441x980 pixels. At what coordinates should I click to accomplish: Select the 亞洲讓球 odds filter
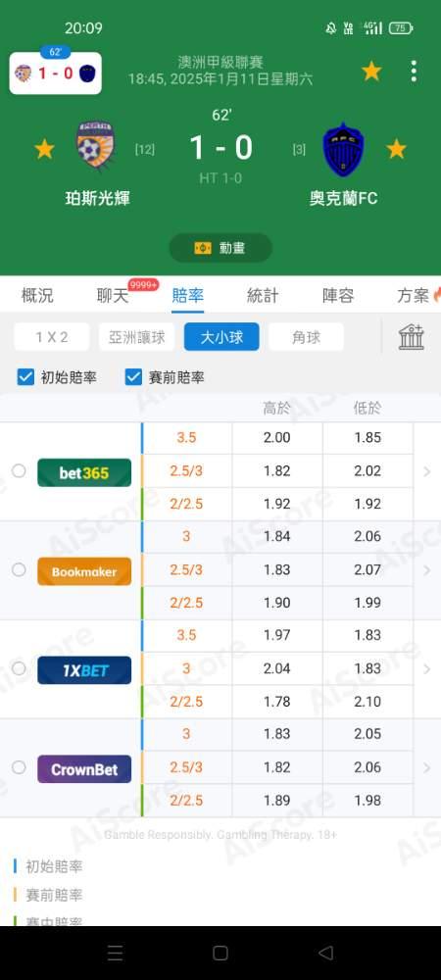[x=137, y=337]
